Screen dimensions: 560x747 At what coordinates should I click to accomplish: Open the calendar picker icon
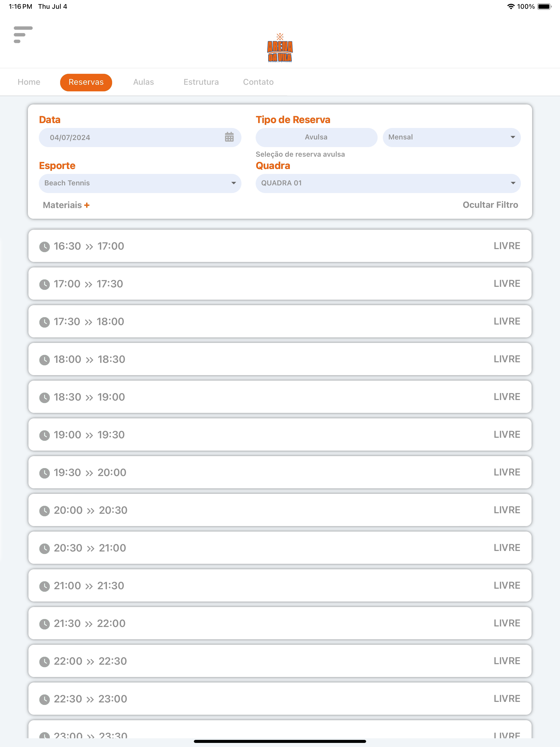point(229,137)
